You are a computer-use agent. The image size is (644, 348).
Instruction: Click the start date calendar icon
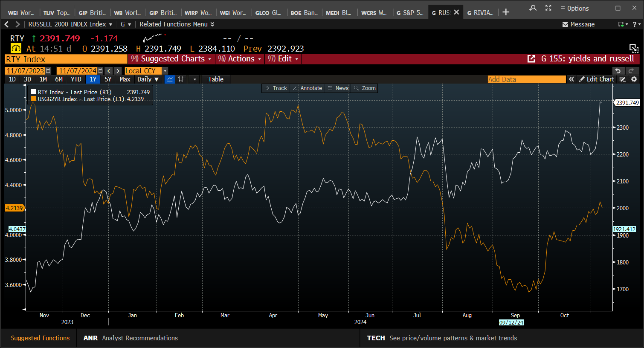(x=48, y=71)
